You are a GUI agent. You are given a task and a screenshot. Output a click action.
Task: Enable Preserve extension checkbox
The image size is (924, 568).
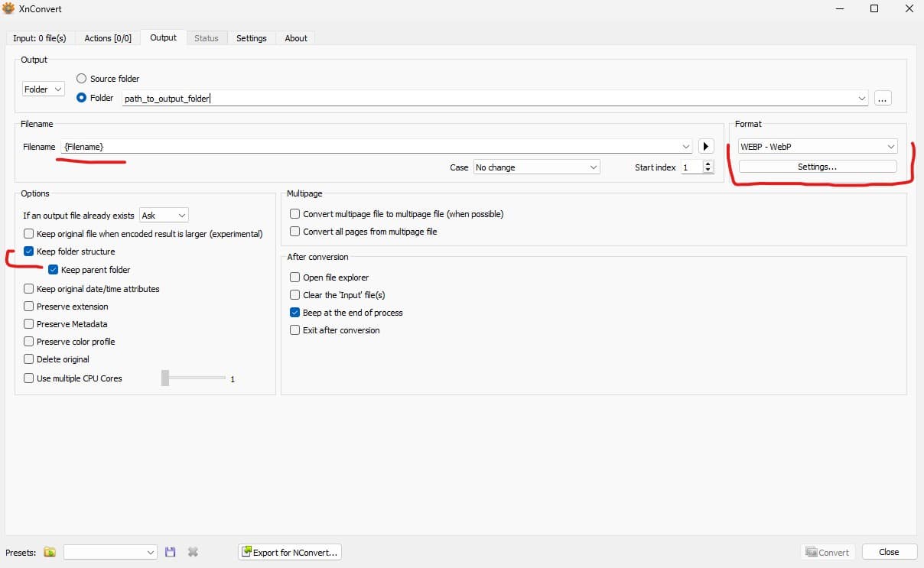29,307
